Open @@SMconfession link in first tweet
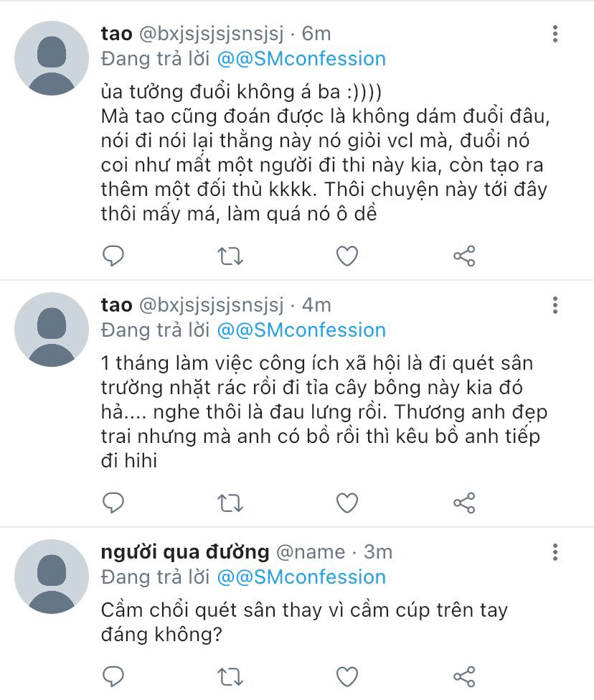594x700 pixels. [x=301, y=59]
